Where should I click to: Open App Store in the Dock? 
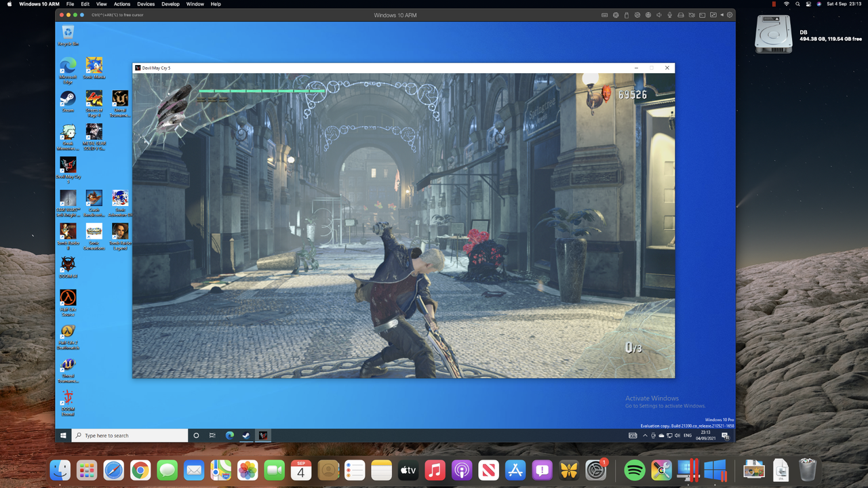click(515, 470)
